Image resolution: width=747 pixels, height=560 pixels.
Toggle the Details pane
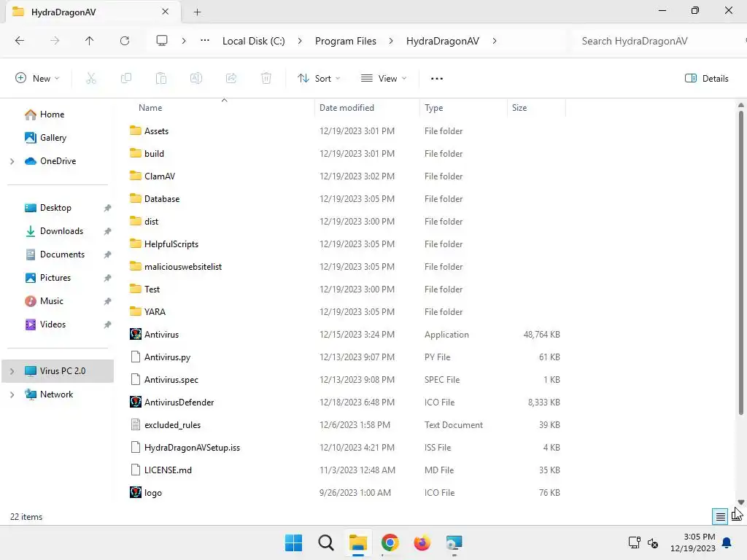click(706, 79)
